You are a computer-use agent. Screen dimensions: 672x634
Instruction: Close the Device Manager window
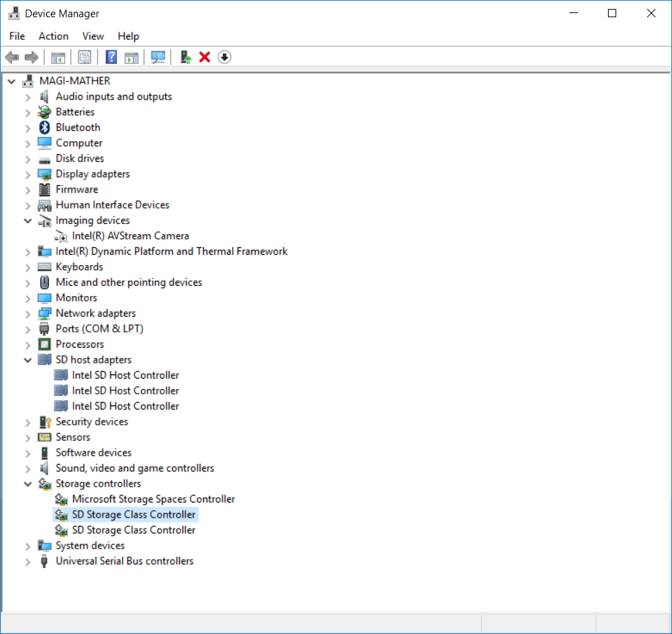(651, 13)
